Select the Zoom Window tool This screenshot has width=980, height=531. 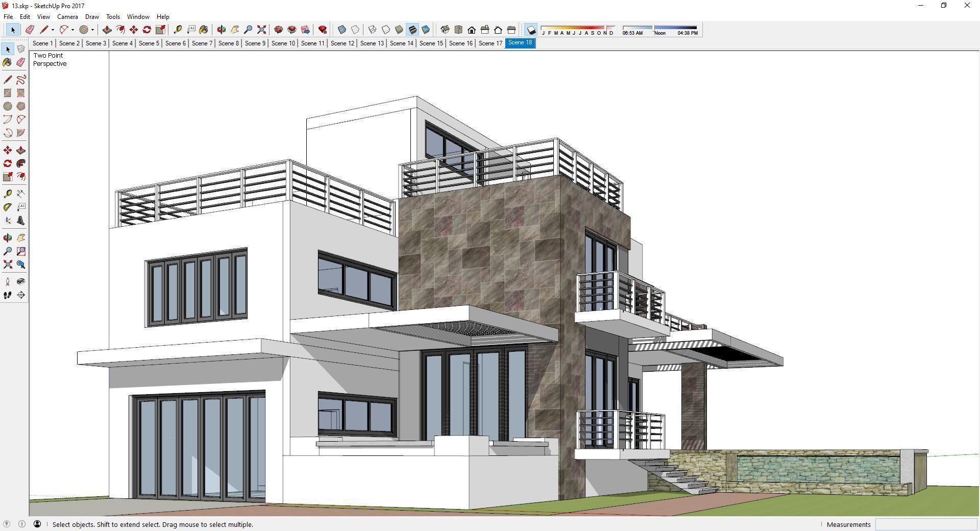(x=21, y=251)
